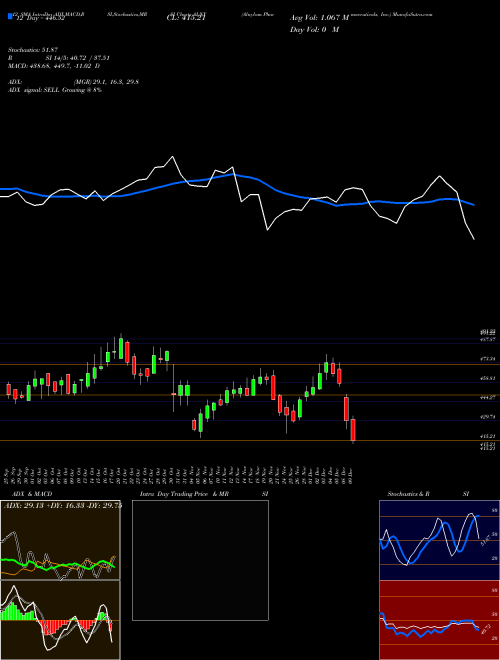The width and height of the screenshot is (500, 660).
Task: Open the blue Stochastics chart panel
Action: click(439, 540)
